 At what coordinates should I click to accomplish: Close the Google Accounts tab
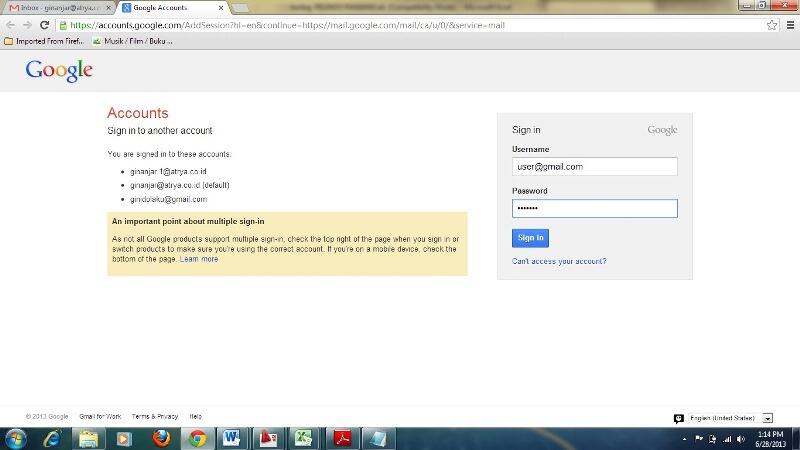point(220,8)
